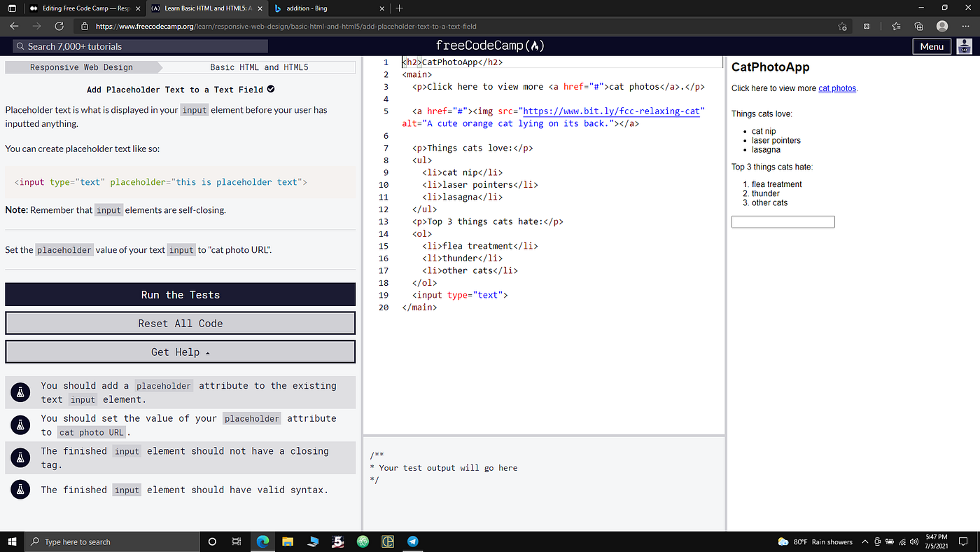Go to Basic HTML and HTML5 breadcrumb
The height and width of the screenshot is (552, 980).
coord(259,67)
